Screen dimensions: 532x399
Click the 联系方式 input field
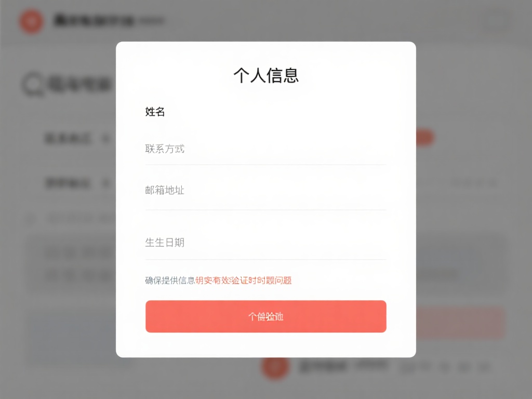[x=266, y=149]
